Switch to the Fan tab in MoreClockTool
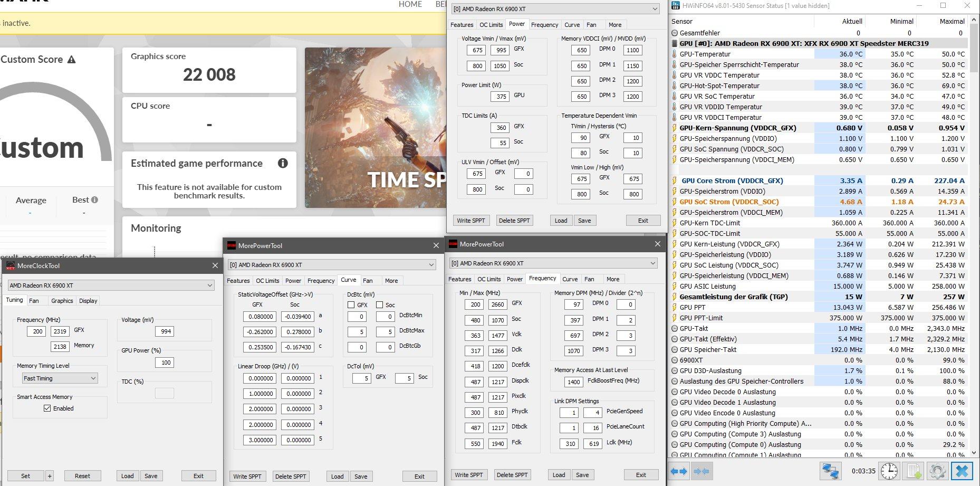Image resolution: width=980 pixels, height=486 pixels. tap(34, 301)
